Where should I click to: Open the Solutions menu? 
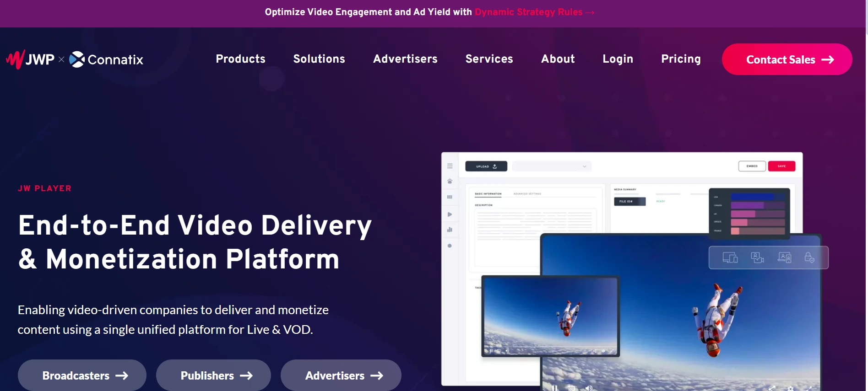point(319,59)
